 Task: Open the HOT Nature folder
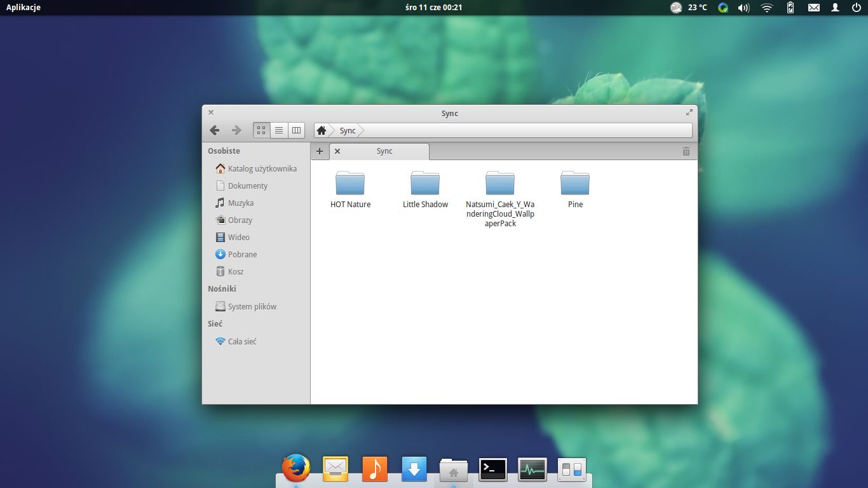350,184
